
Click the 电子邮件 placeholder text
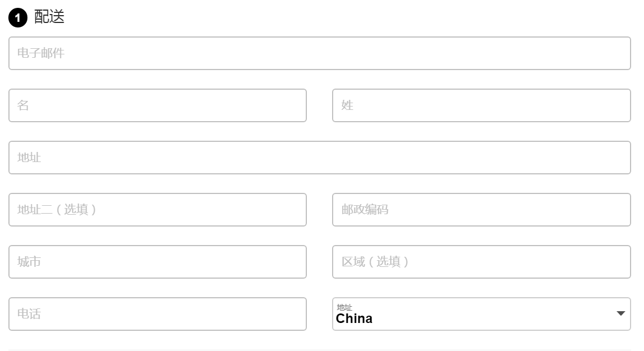(41, 53)
